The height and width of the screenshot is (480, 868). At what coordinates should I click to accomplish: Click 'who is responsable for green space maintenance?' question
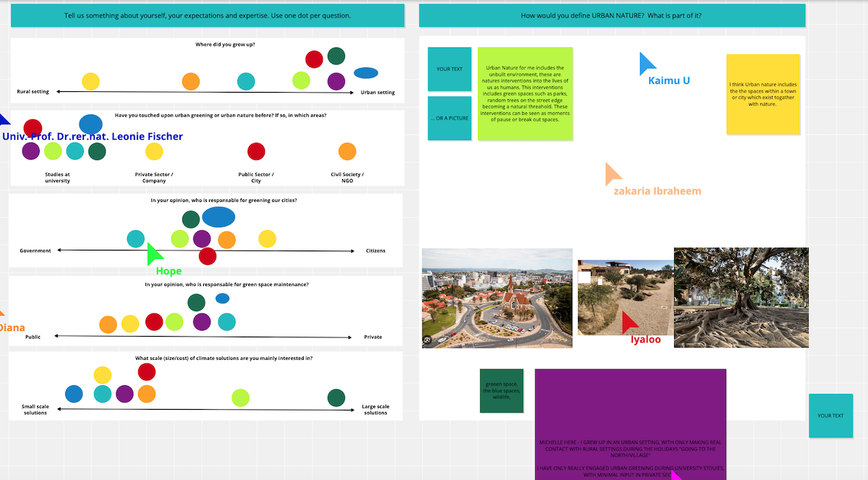tap(226, 285)
